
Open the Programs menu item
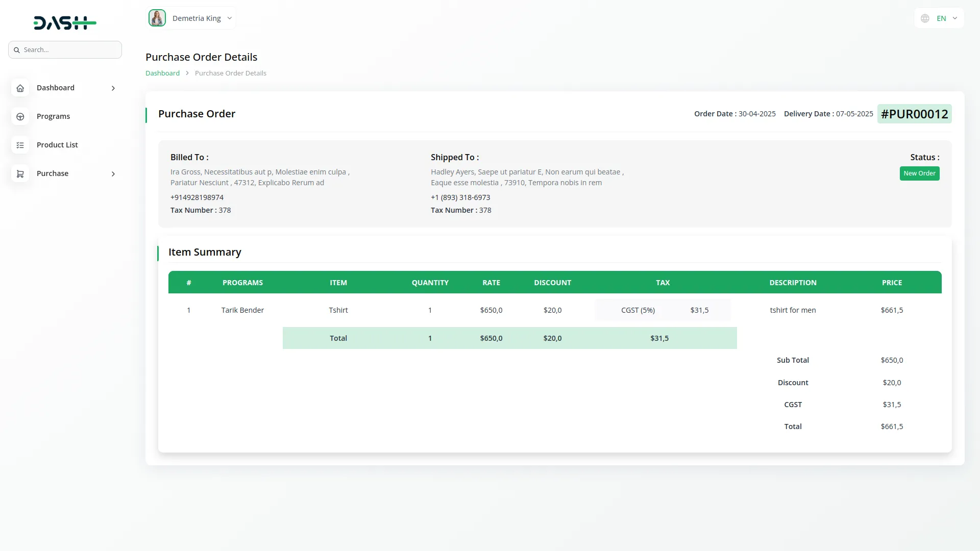53,116
